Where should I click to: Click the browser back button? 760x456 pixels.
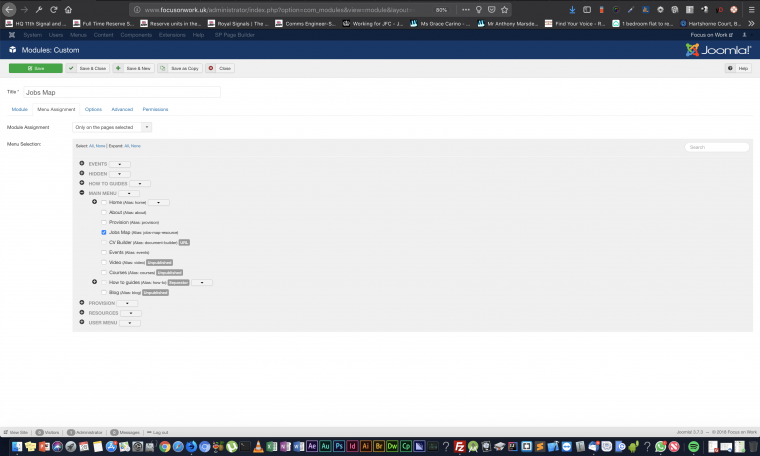[x=9, y=9]
